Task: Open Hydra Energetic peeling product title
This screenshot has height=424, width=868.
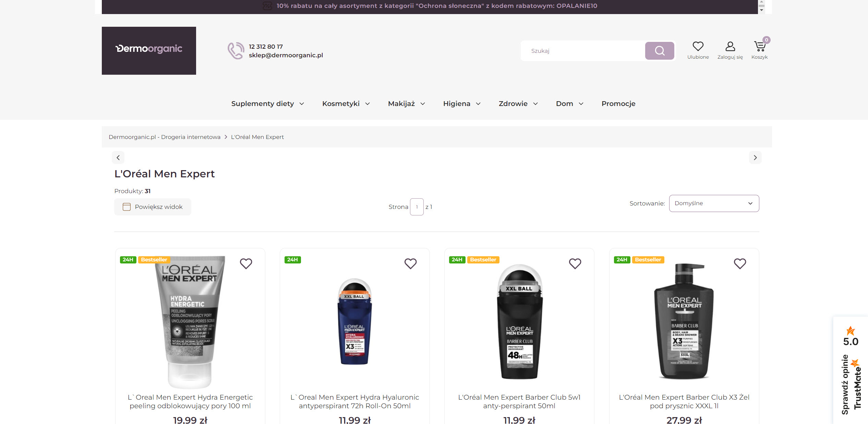Action: 190,401
